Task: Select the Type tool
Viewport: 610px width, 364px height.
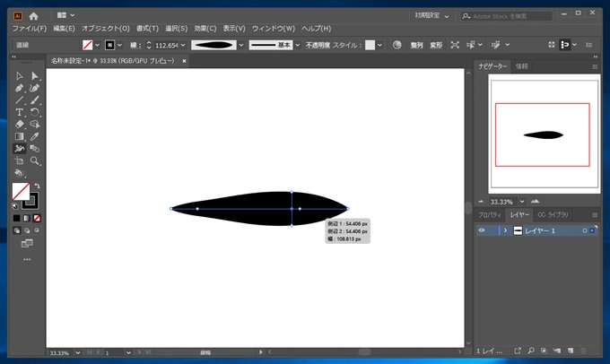Action: [x=19, y=112]
